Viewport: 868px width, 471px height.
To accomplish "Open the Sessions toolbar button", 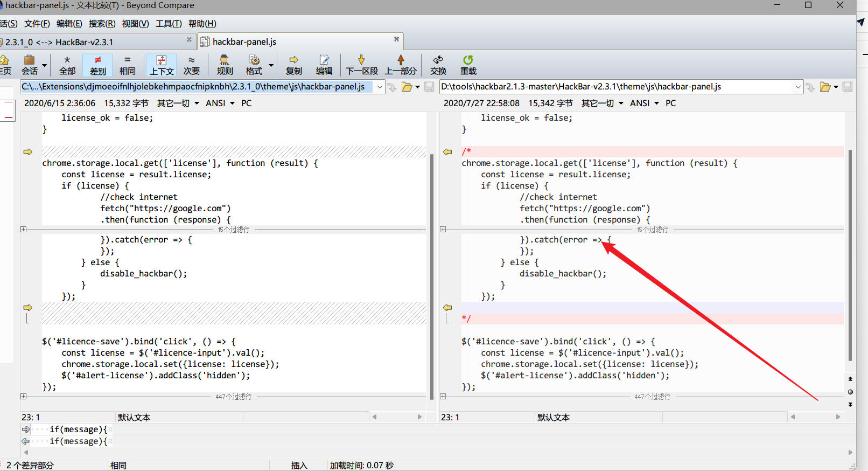I will pyautogui.click(x=30, y=65).
